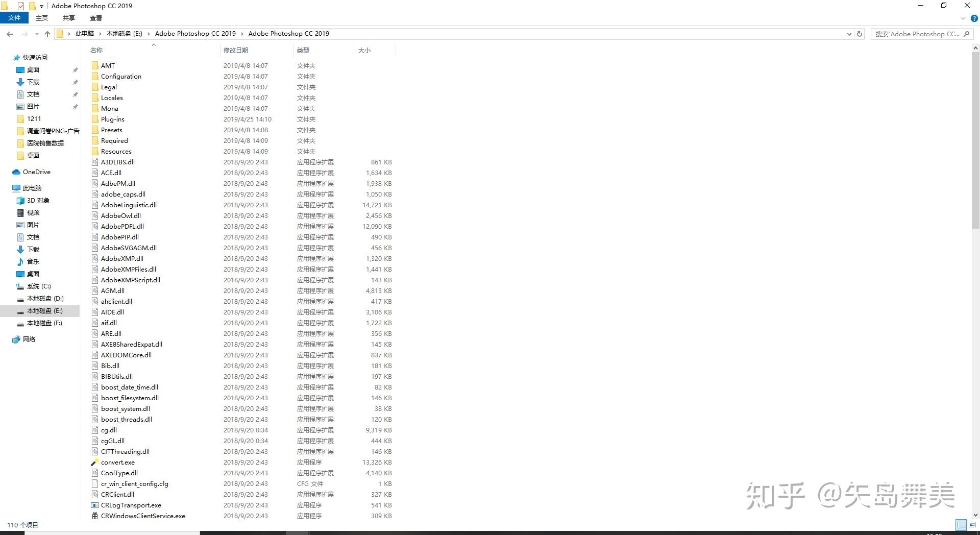Select the Presets folder icon
This screenshot has height=535, width=980.
pyautogui.click(x=95, y=130)
